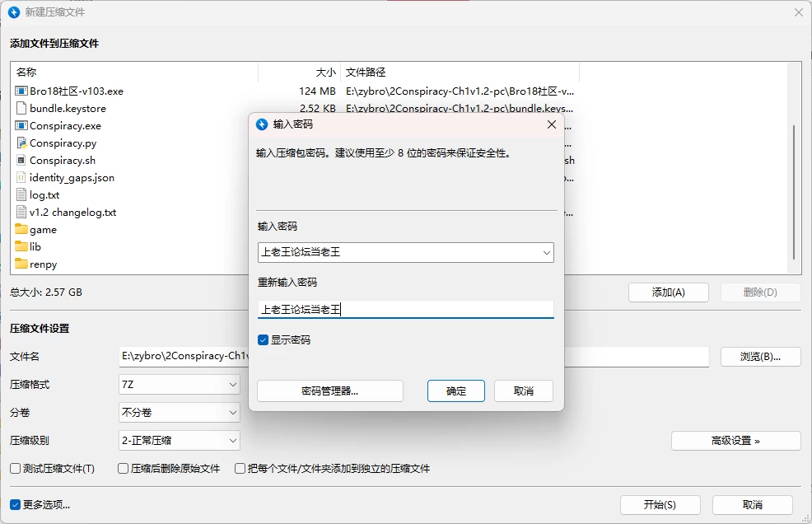Click the identity_gaps.json file icon
812x524 pixels.
[x=21, y=178]
